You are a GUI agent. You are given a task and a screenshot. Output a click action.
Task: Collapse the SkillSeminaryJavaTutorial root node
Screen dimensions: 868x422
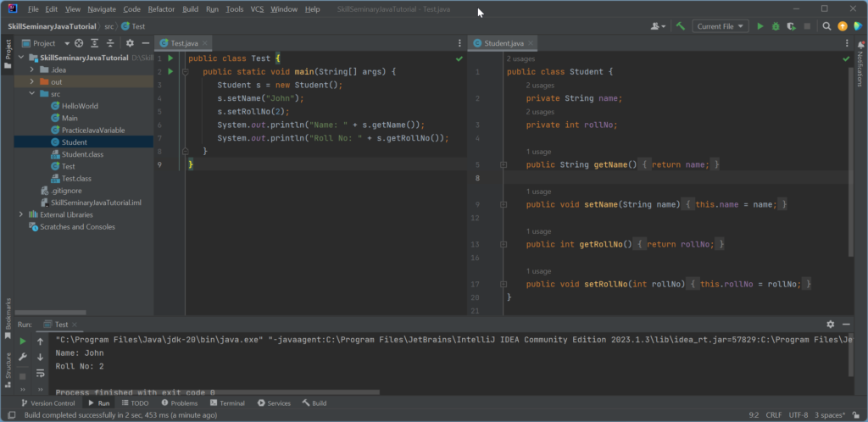(21, 58)
